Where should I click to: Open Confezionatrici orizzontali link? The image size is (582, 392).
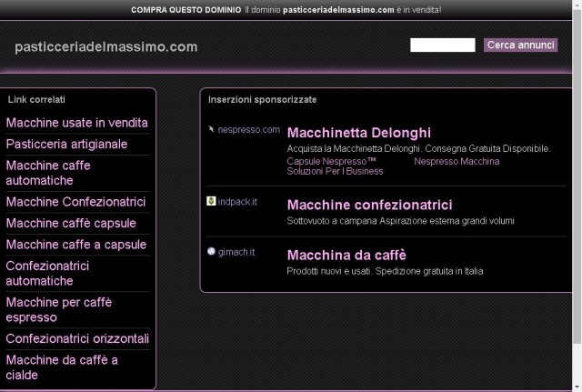[77, 338]
